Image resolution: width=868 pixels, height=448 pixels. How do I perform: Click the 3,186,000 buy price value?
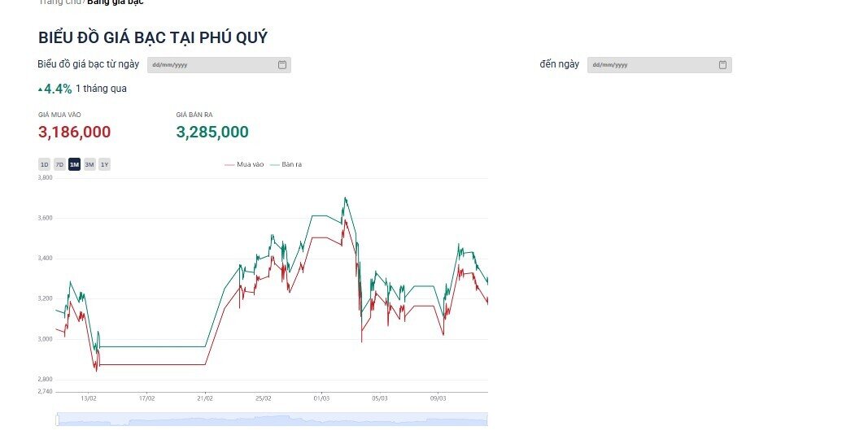74,133
